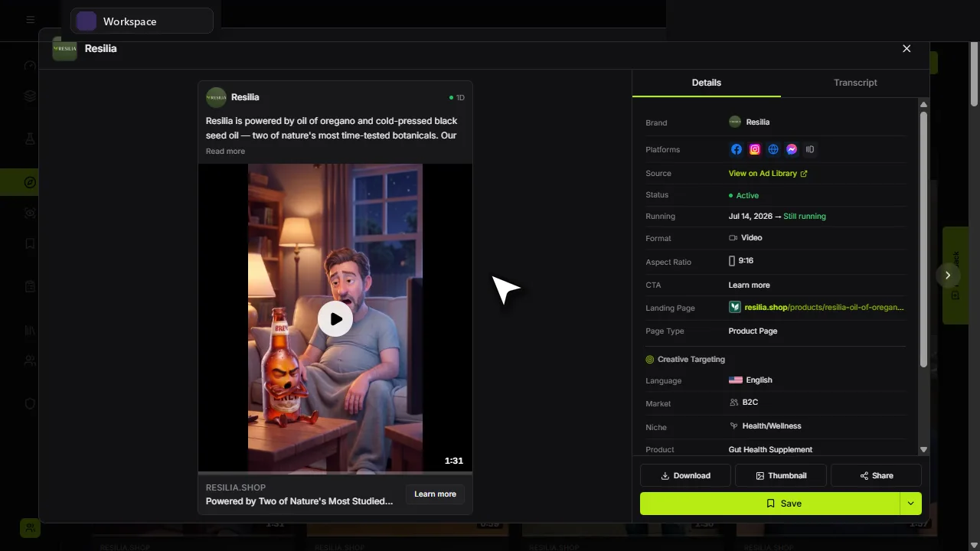Open the Workspace switcher
Image resolution: width=980 pixels, height=551 pixels.
pos(142,21)
